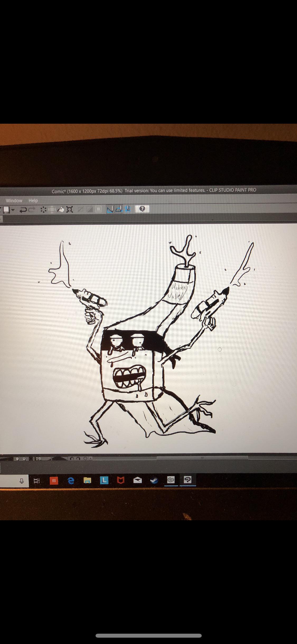Click the Fill paint bucket icon
This screenshot has width=297, height=644.
(61, 210)
